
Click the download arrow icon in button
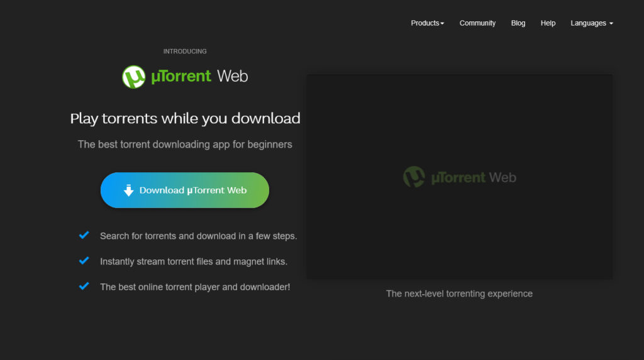coord(128,190)
